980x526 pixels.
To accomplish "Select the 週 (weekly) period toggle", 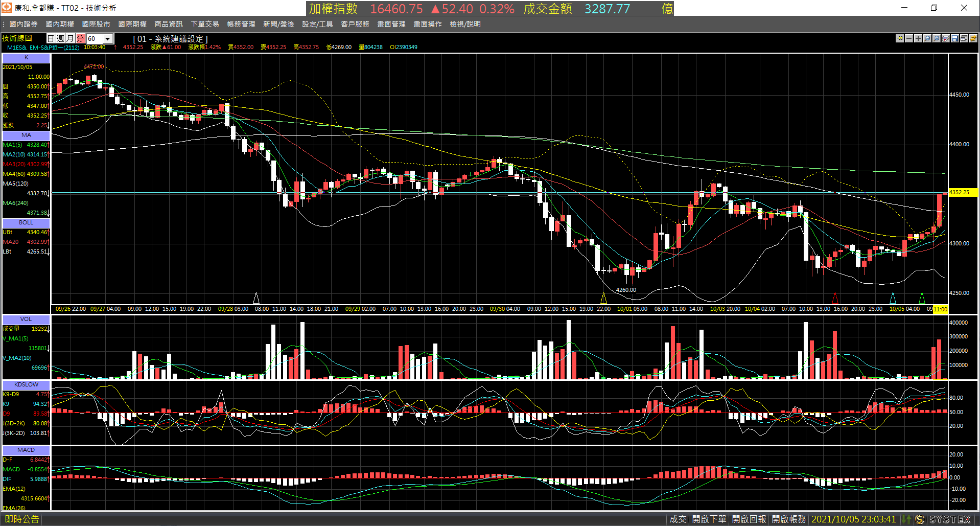I will 60,38.
